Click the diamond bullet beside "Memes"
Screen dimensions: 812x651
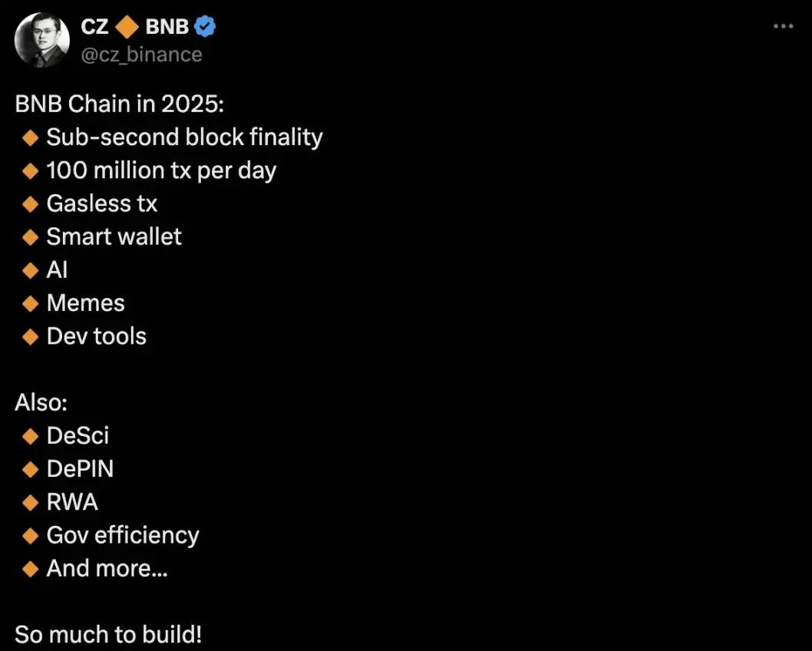[31, 303]
